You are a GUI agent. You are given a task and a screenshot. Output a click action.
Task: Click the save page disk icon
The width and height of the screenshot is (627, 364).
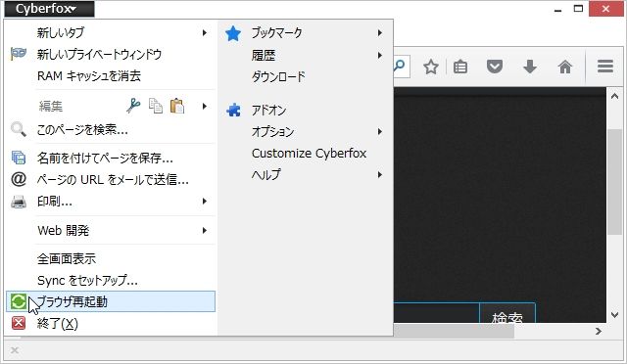pos(19,158)
